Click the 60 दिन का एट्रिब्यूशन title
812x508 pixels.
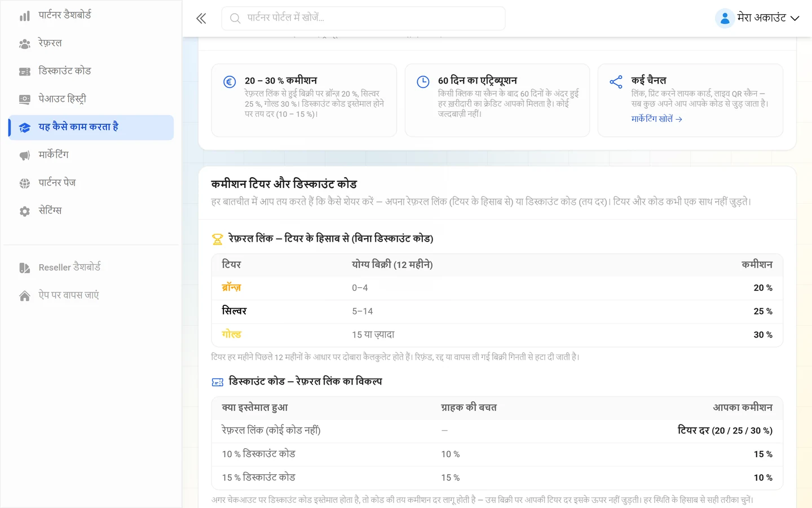(478, 81)
